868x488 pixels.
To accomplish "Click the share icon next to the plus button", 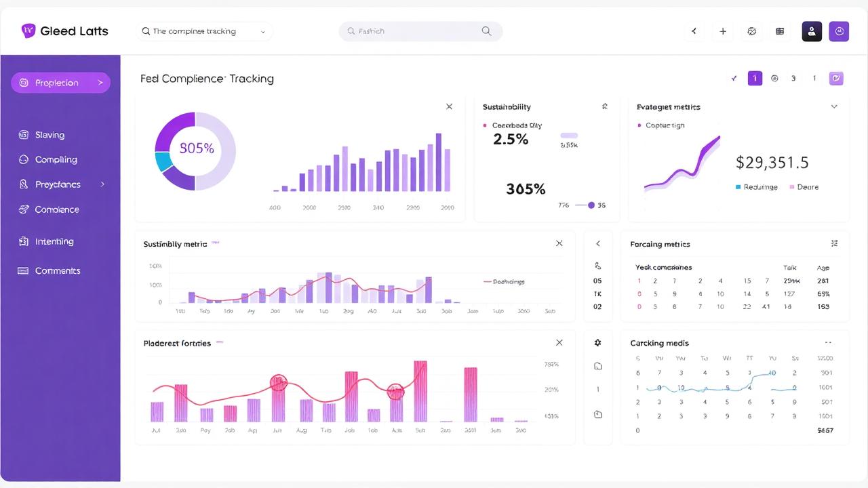I will 693,31.
